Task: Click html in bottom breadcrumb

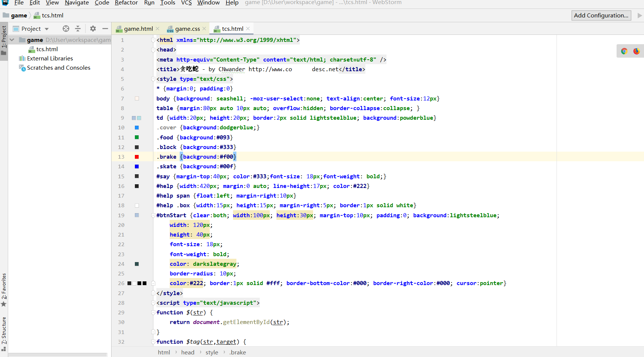Action: pyautogui.click(x=164, y=352)
